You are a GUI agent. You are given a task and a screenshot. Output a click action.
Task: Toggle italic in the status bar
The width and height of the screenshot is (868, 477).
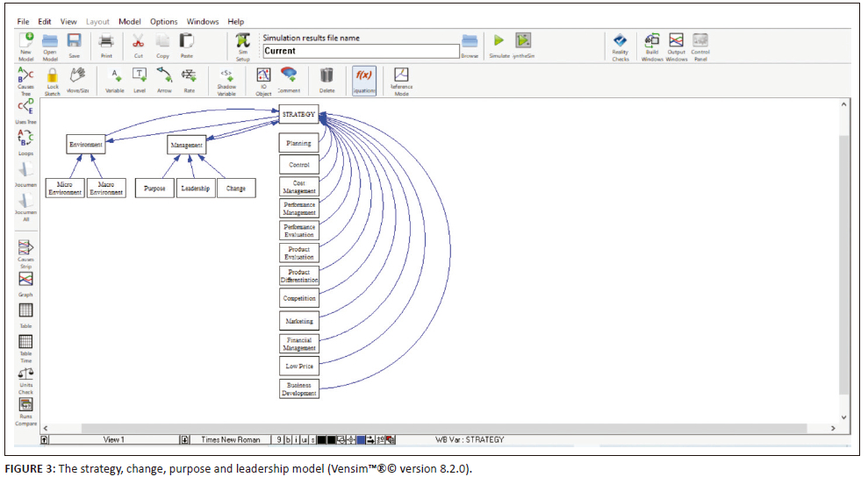click(296, 439)
